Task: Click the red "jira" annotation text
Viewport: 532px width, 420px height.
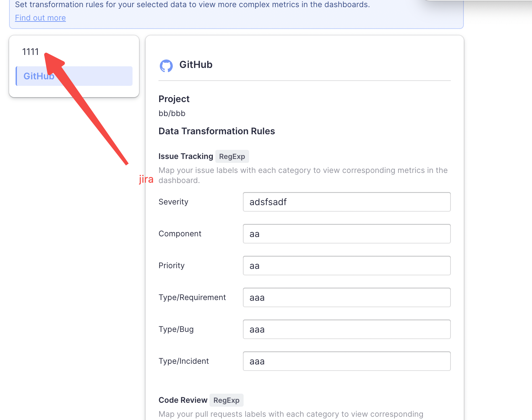Action: point(146,179)
